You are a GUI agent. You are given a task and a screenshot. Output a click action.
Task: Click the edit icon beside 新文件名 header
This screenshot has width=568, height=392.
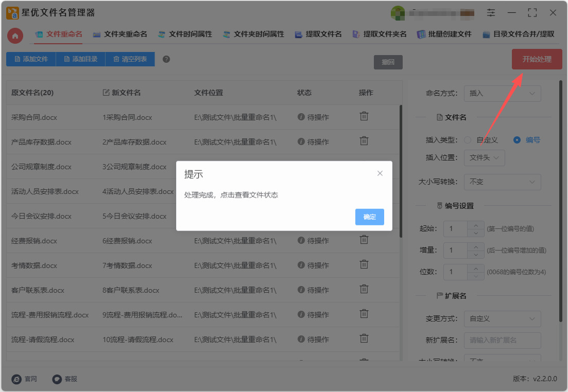[106, 92]
